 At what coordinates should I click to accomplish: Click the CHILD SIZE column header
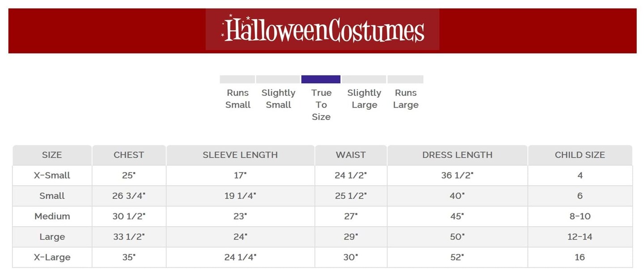coord(580,155)
